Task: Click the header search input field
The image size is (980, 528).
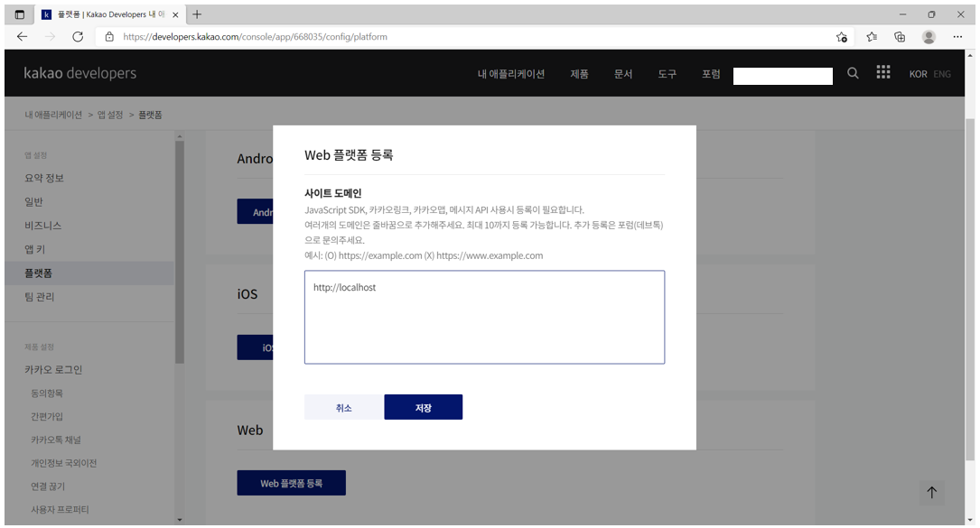Action: point(782,76)
